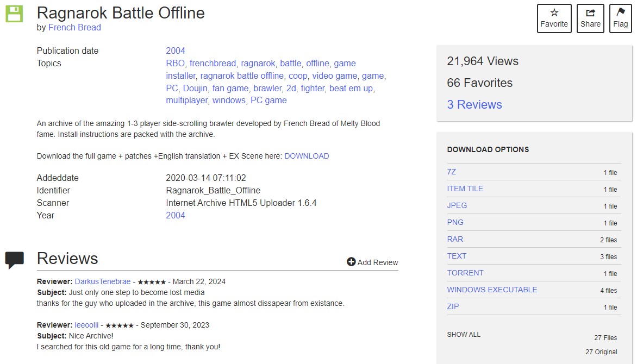Open the ZIP download option
Screen dimensions: 637x364
pyautogui.click(x=453, y=307)
